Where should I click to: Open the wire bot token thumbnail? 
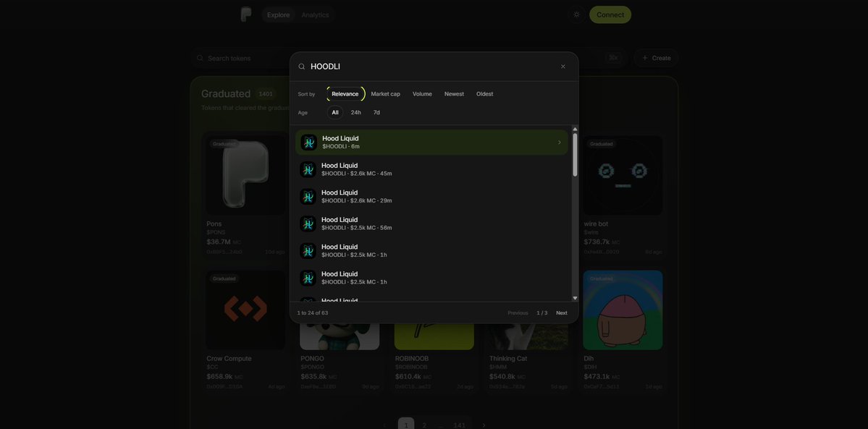623,175
